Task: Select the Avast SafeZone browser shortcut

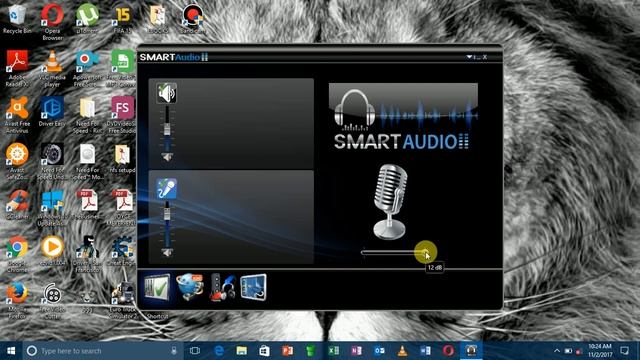Action: (x=17, y=162)
